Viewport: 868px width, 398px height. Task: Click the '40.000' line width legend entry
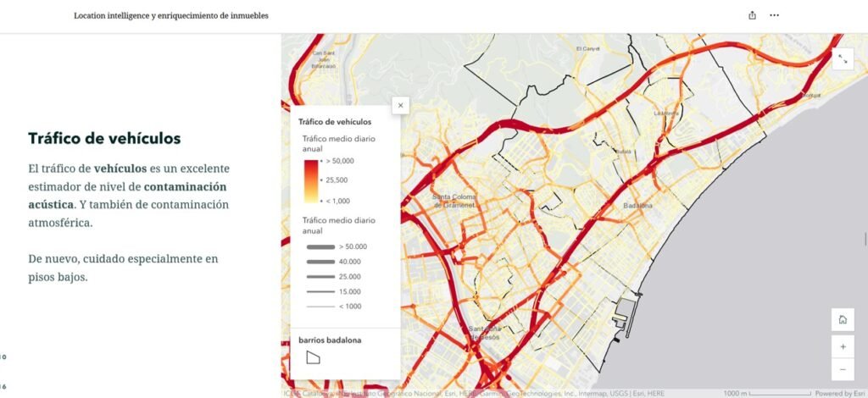333,262
